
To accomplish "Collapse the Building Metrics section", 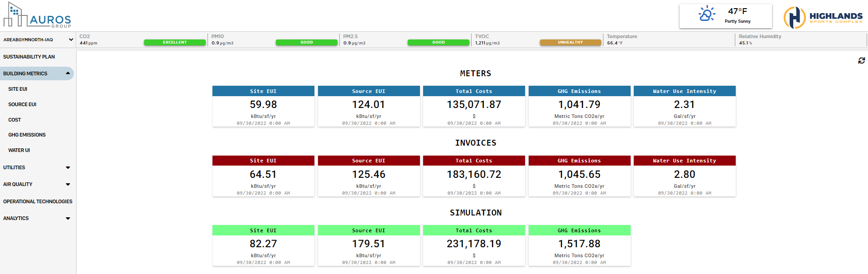I will (x=68, y=73).
